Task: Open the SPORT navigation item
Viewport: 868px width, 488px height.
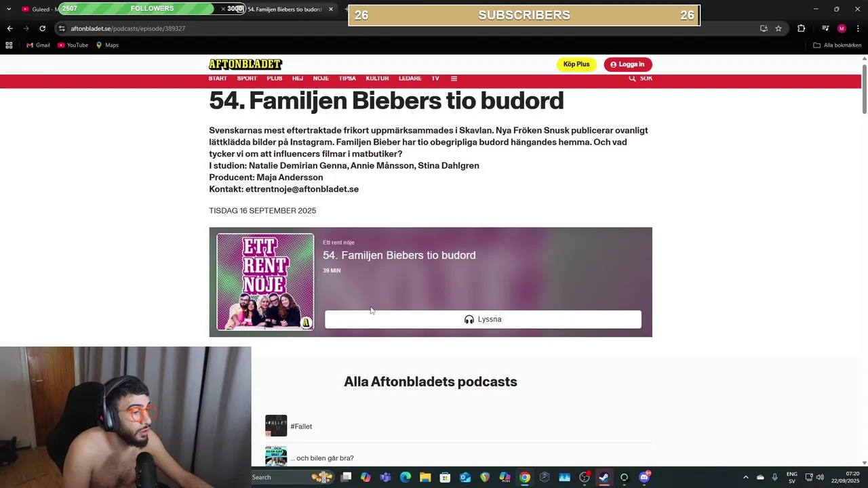Action: coord(247,79)
